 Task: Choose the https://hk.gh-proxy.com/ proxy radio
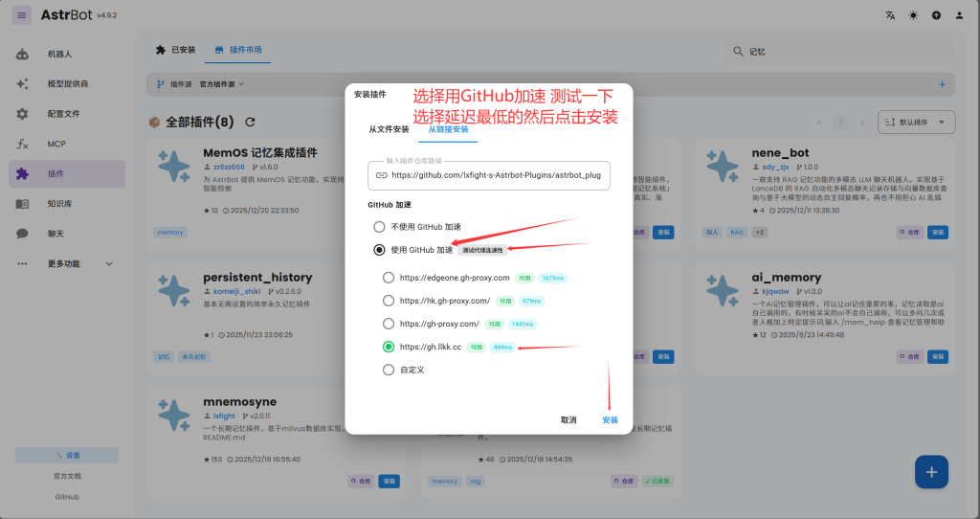389,301
